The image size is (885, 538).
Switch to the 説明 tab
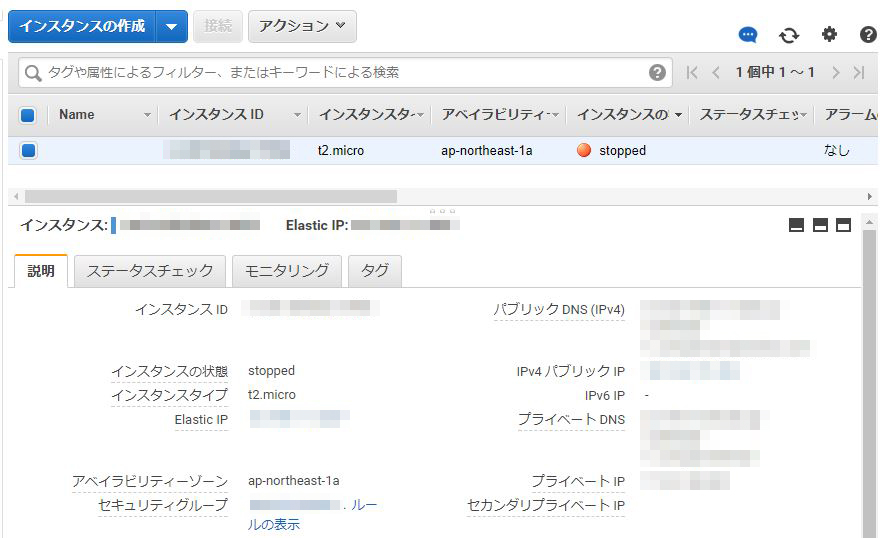[x=41, y=271]
